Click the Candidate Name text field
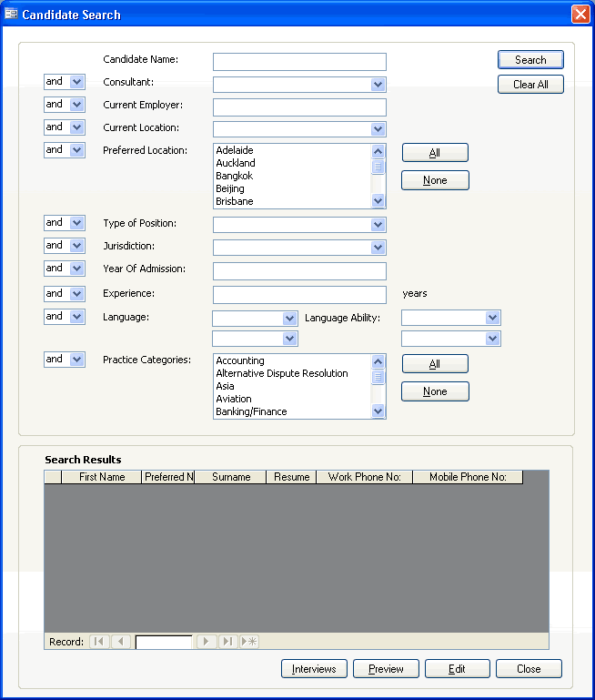The height and width of the screenshot is (700, 595). tap(299, 62)
